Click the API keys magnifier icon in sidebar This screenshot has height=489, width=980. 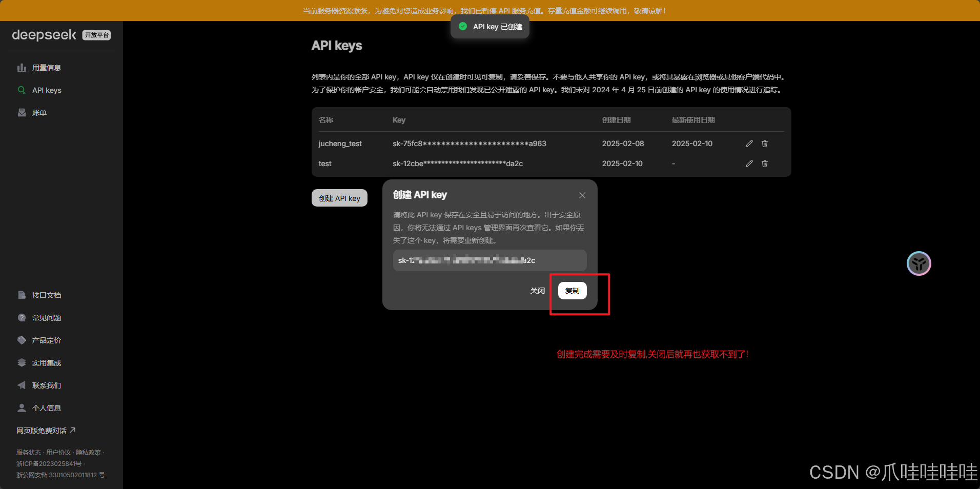pos(22,90)
